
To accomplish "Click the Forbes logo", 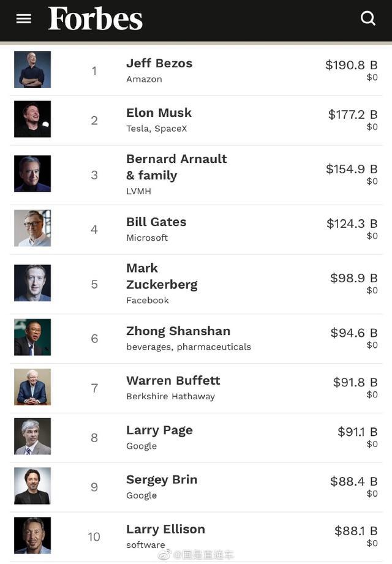I will click(x=96, y=19).
